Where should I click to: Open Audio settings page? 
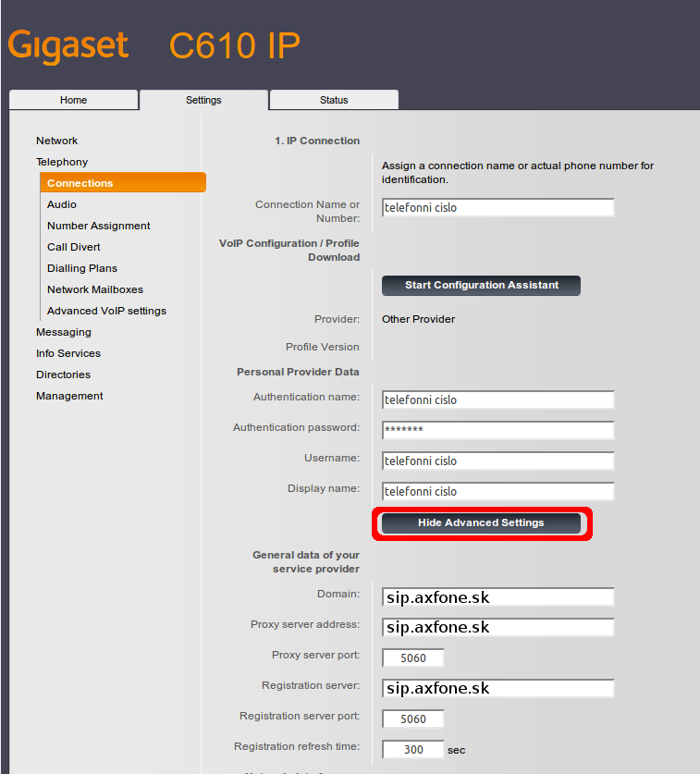tap(62, 204)
